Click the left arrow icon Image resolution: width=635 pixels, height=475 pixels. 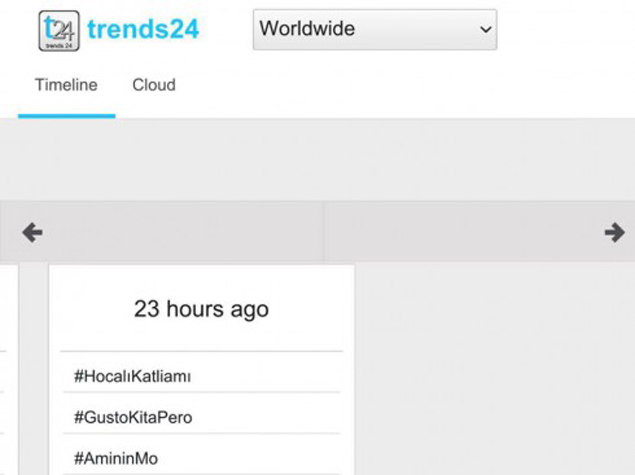click(x=32, y=233)
